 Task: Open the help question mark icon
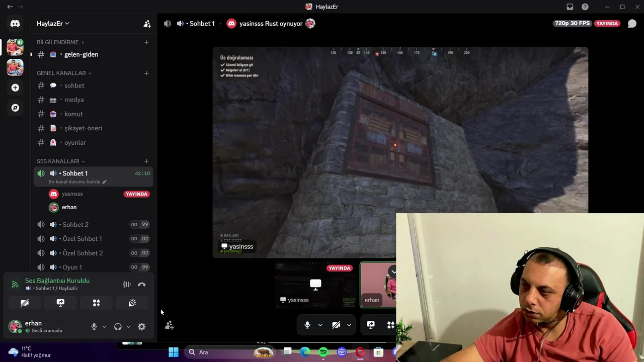[585, 7]
